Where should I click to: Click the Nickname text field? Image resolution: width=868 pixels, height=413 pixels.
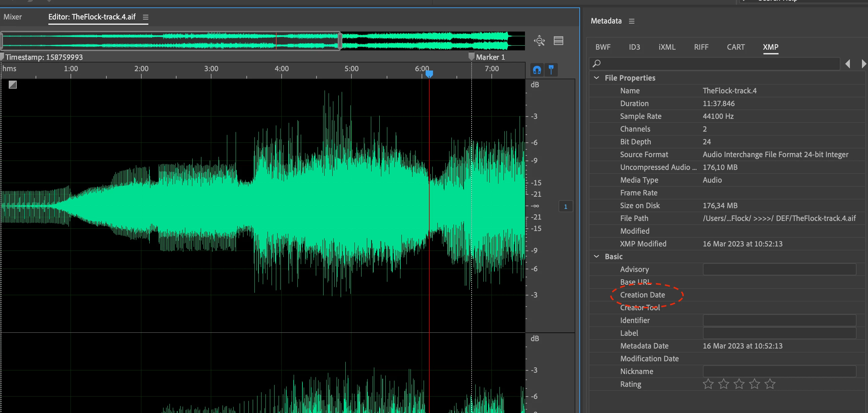coord(779,371)
